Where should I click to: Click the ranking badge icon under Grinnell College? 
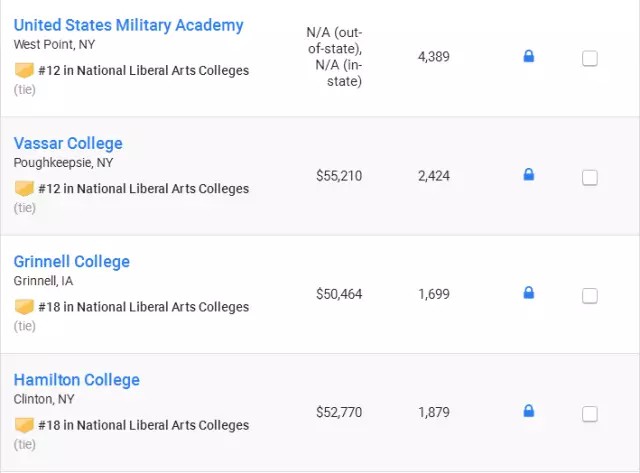coord(24,307)
